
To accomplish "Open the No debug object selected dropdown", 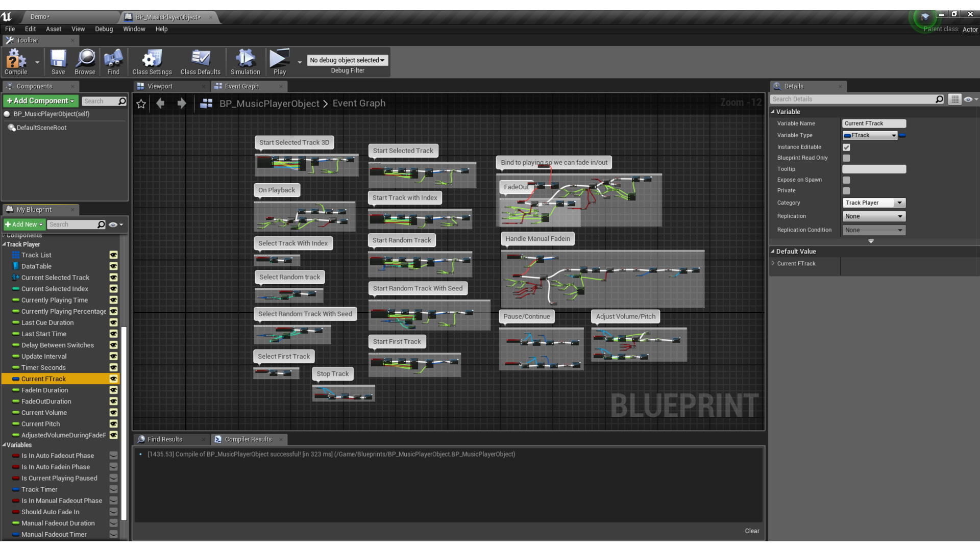I will pos(347,60).
